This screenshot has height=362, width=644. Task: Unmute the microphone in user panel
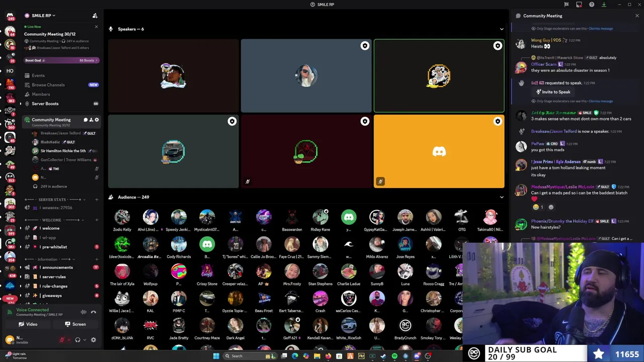point(62,340)
